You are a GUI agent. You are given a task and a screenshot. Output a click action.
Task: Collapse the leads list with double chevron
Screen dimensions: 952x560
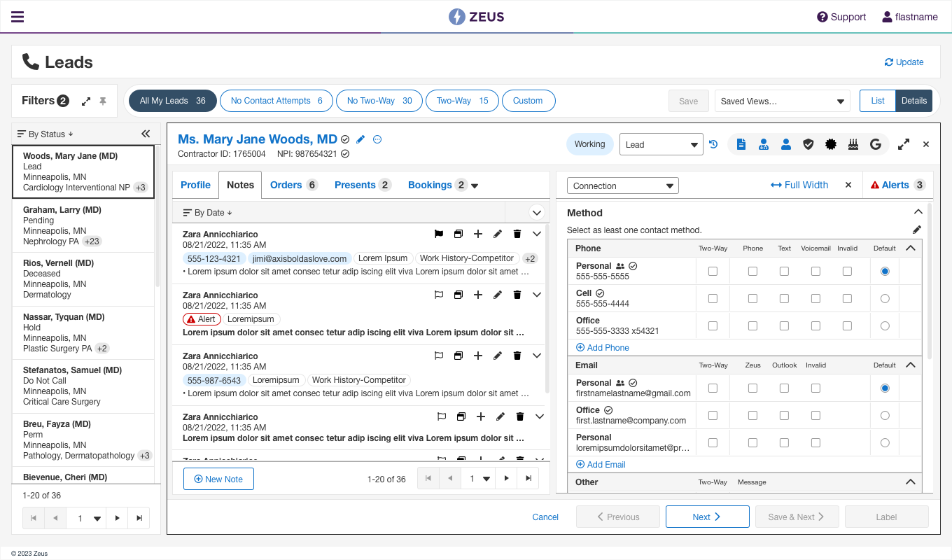pyautogui.click(x=146, y=134)
